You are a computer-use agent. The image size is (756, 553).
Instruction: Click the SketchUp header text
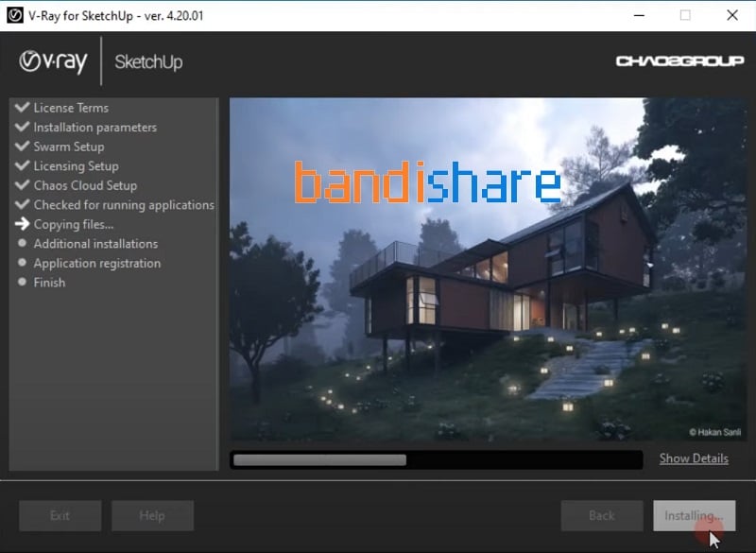[x=148, y=62]
